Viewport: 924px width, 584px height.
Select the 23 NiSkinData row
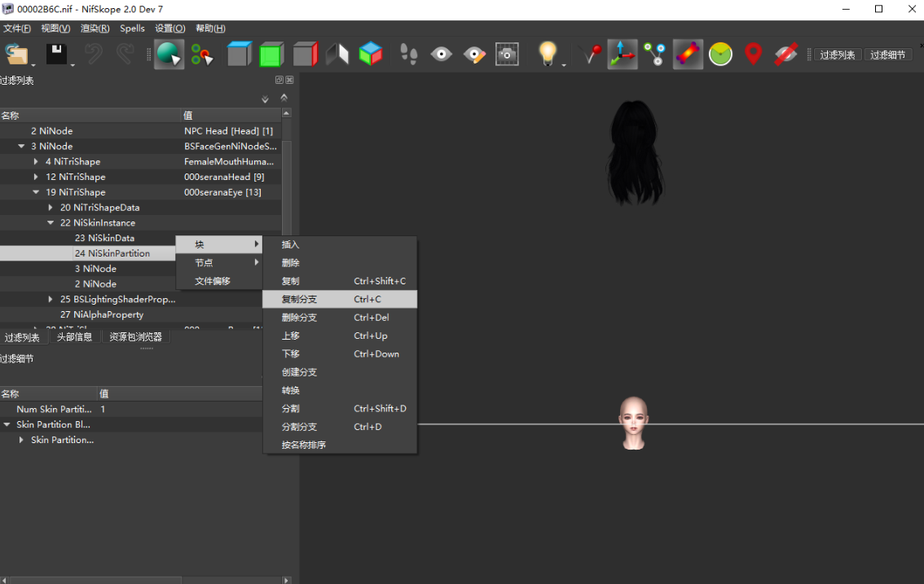point(104,238)
